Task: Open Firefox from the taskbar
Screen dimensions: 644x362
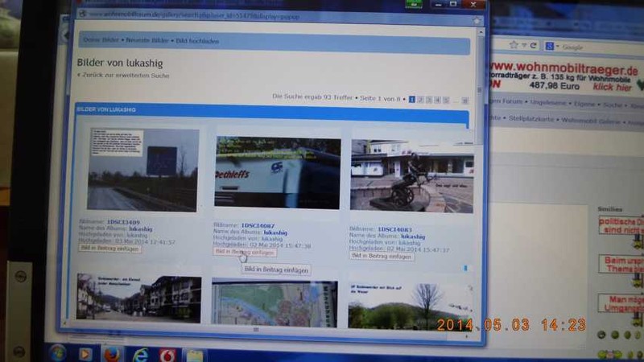Action: click(112, 353)
